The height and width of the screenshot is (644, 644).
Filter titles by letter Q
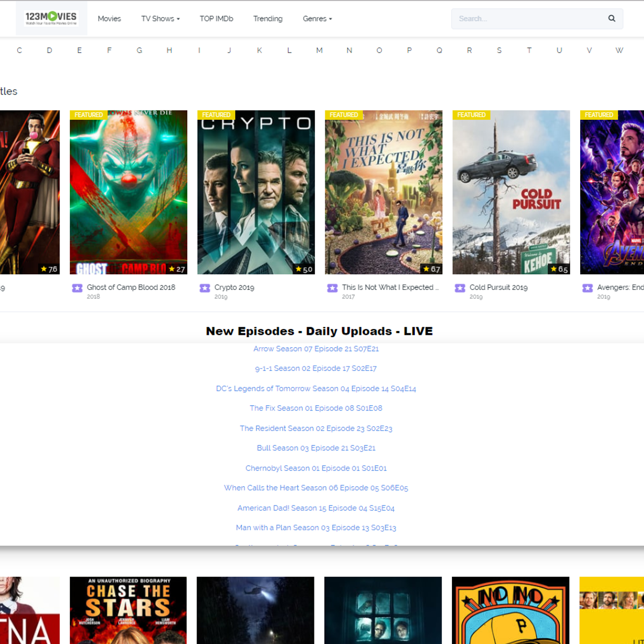[439, 50]
